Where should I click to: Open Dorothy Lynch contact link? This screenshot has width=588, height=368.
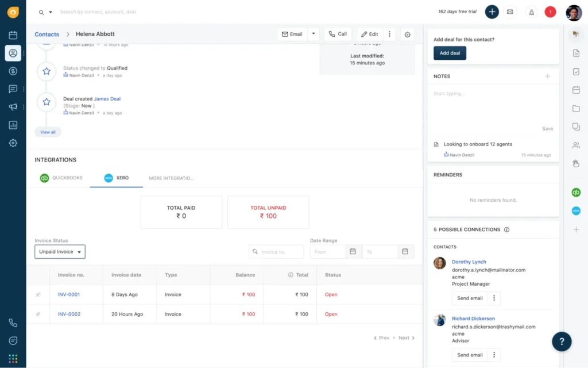469,262
